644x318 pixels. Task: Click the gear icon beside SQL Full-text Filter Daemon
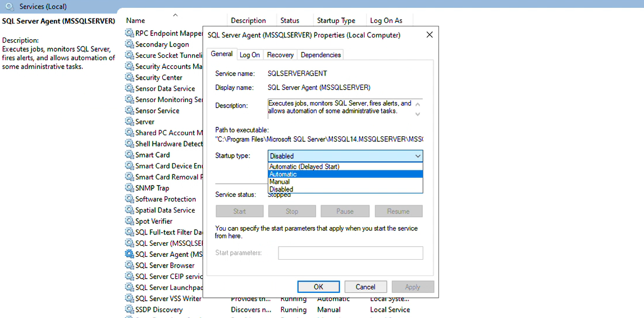(129, 232)
